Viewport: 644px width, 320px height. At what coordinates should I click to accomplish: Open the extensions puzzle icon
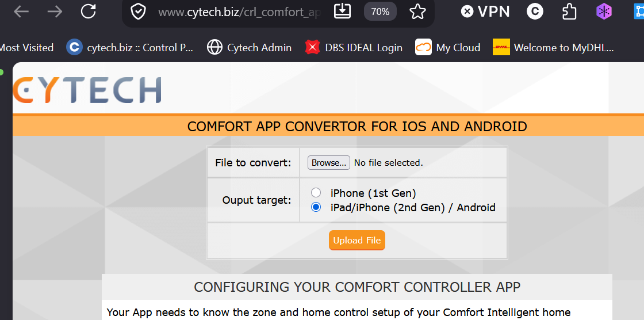[x=569, y=12]
